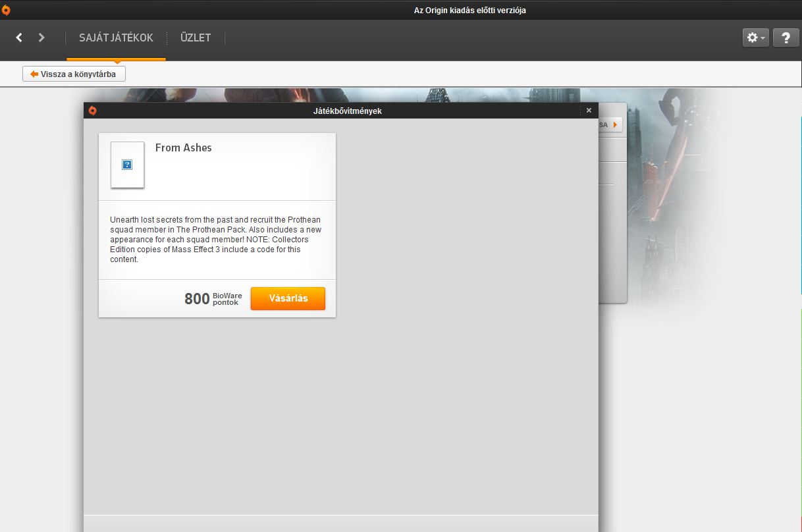The image size is (802, 532).
Task: Close the Játékbővítmények dialog
Action: tap(589, 111)
